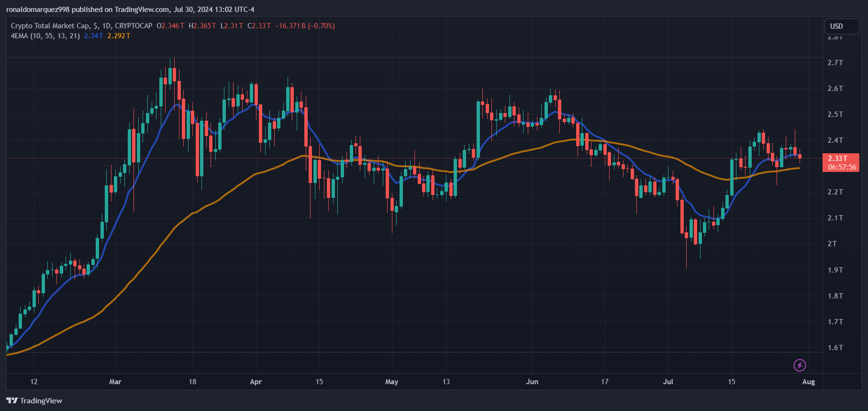868x411 pixels.
Task: Click the TradingView logo
Action: (34, 400)
